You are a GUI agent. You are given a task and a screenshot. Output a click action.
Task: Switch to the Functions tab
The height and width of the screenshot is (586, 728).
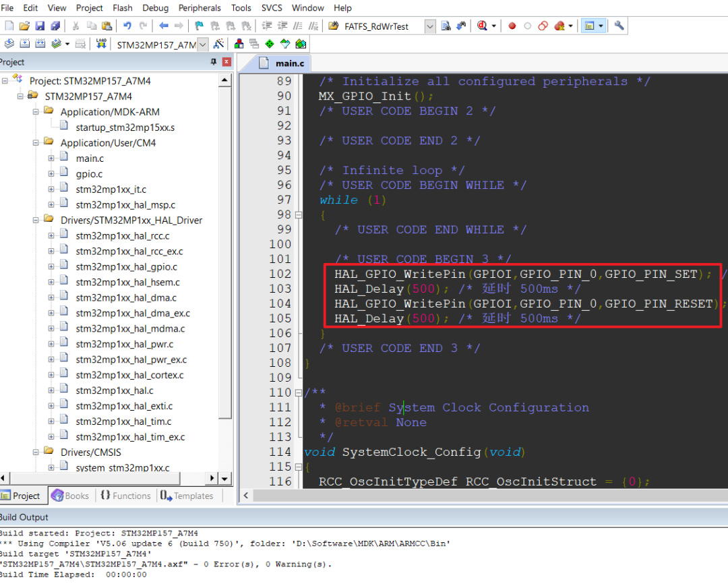pos(125,496)
